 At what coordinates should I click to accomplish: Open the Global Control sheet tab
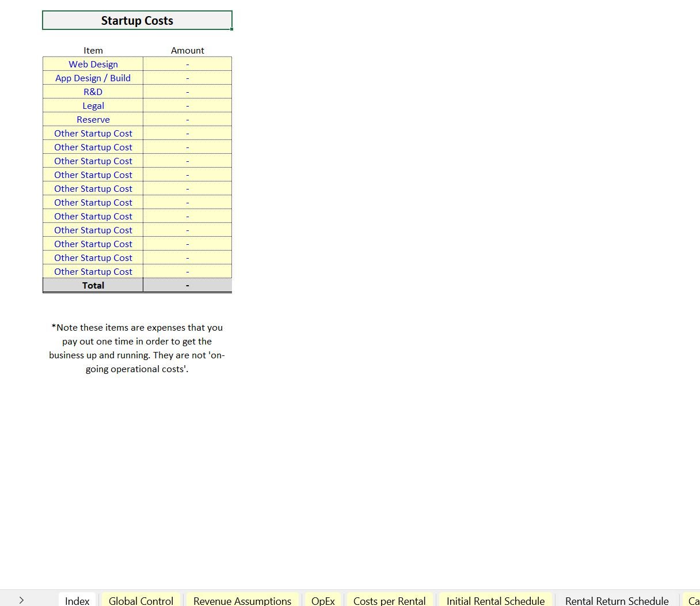[x=141, y=600]
